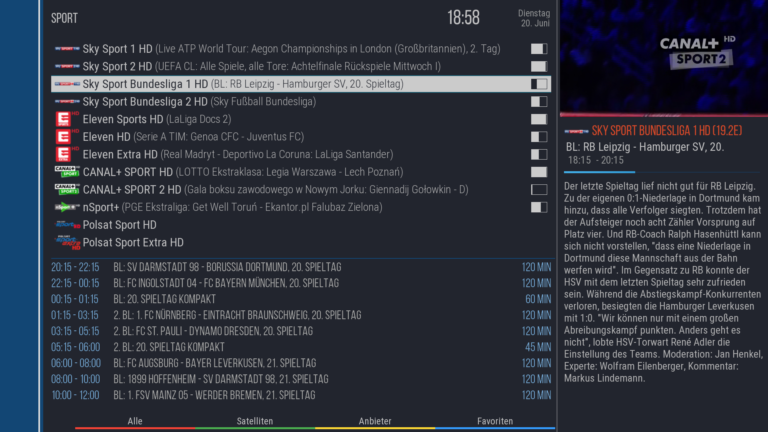Click progress bar of Eleven Sports HD
The image size is (768, 432).
coord(539,120)
